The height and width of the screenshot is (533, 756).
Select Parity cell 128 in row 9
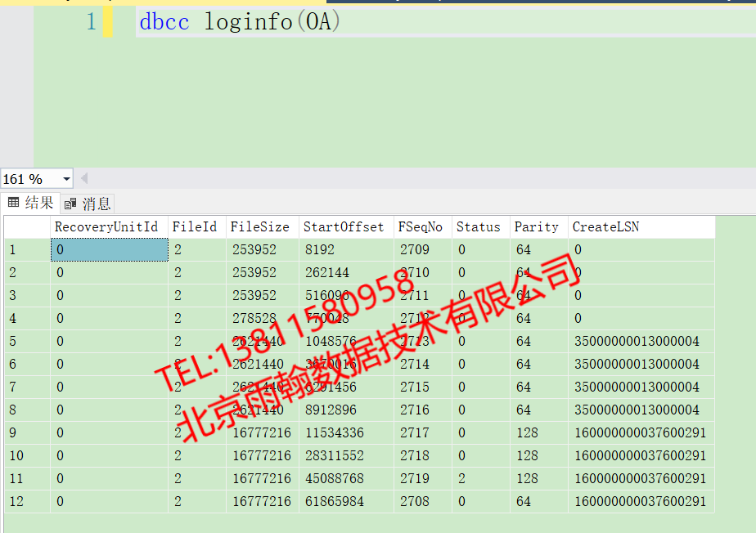coord(538,432)
